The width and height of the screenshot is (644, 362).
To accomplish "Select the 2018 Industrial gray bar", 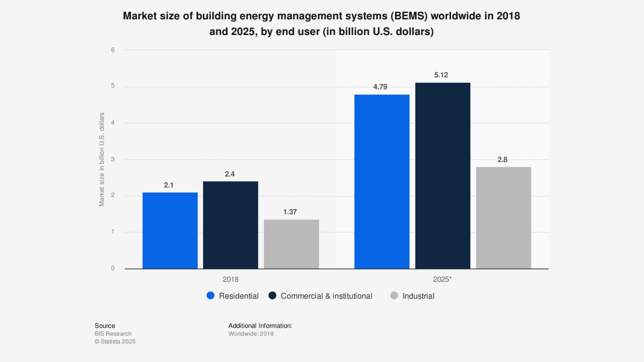I will (x=291, y=244).
